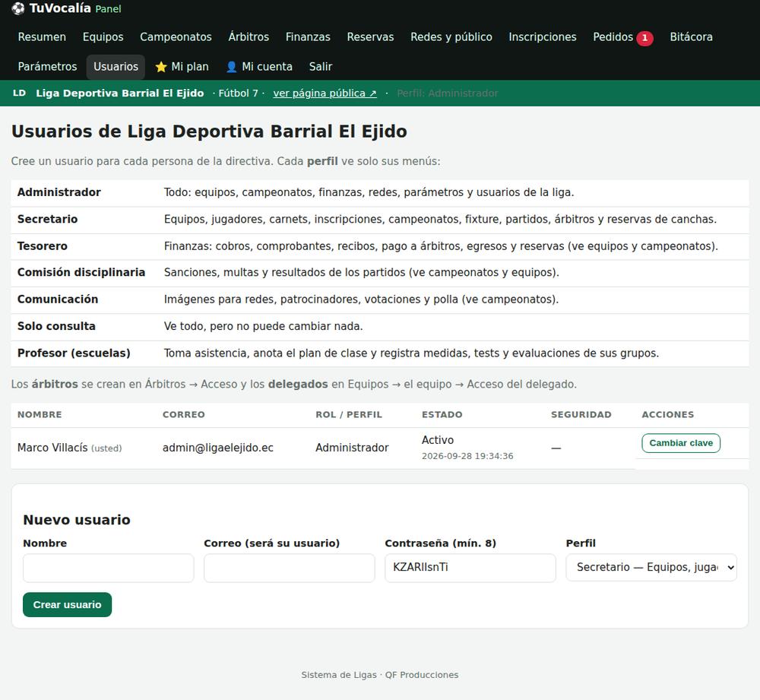Click the Fútbol 7 label
Screen dimensions: 760x700
coord(239,93)
